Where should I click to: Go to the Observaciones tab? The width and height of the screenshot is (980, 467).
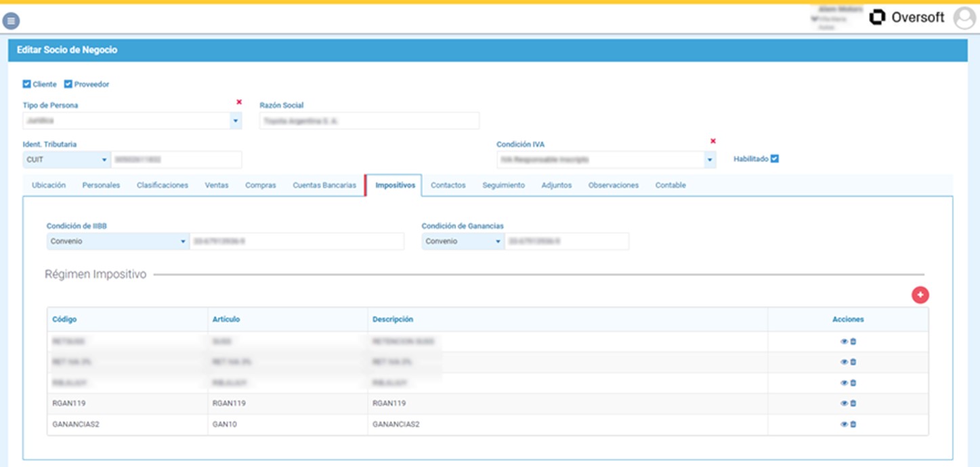pos(614,185)
